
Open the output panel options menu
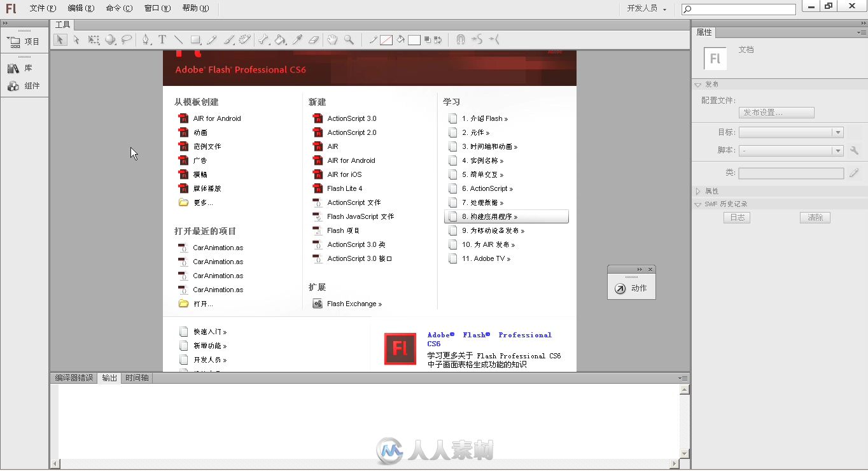[x=683, y=378]
